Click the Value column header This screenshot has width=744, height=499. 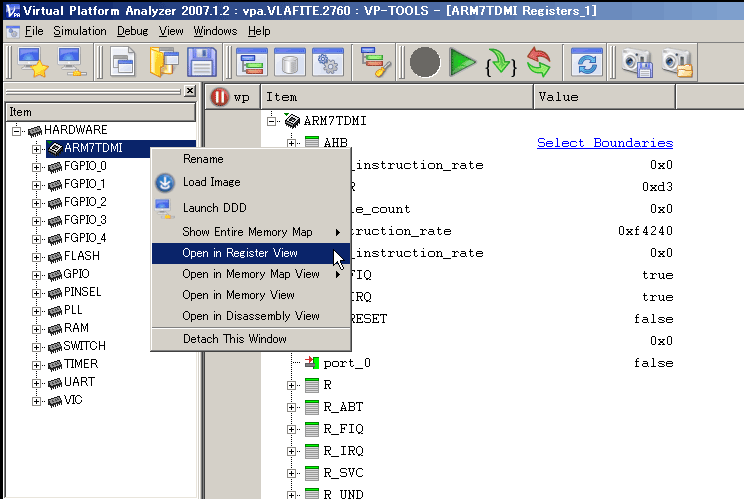click(604, 97)
